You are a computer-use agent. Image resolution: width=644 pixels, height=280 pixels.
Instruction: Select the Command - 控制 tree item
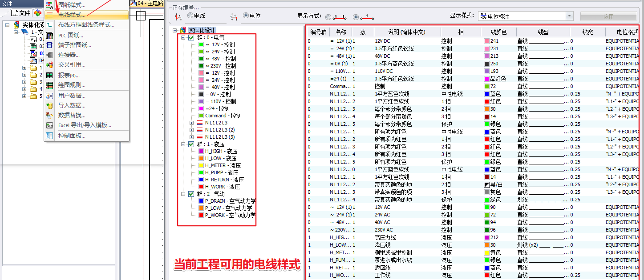tap(223, 116)
